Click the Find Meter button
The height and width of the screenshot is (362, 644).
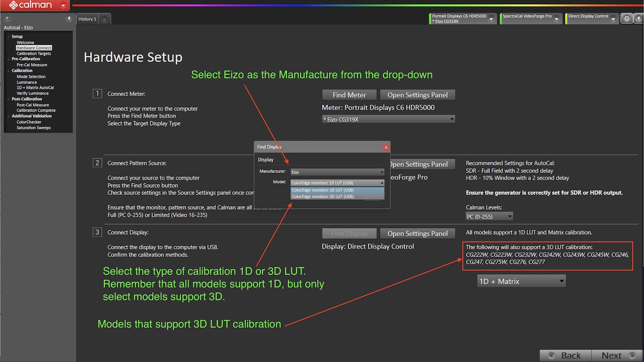coord(350,95)
